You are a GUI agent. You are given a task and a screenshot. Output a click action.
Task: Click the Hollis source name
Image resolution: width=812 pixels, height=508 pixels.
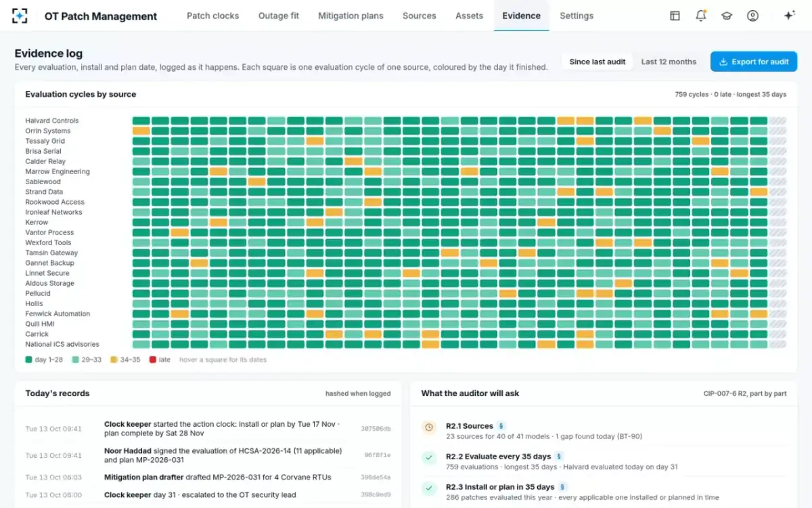point(34,303)
